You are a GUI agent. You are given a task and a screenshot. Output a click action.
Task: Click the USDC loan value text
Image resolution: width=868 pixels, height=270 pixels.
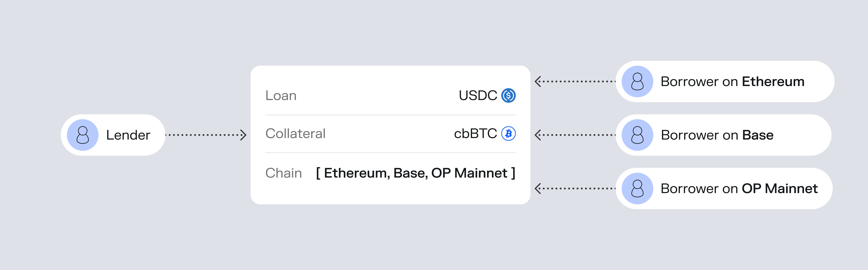point(477,96)
